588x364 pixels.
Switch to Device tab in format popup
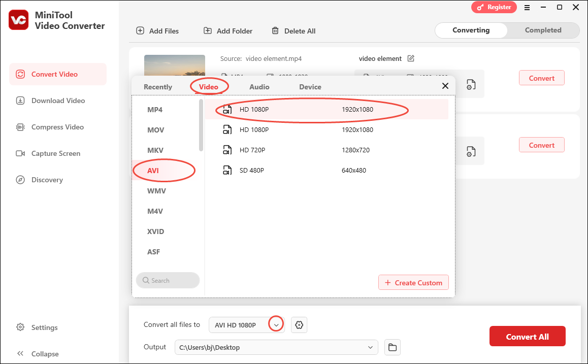pyautogui.click(x=310, y=87)
